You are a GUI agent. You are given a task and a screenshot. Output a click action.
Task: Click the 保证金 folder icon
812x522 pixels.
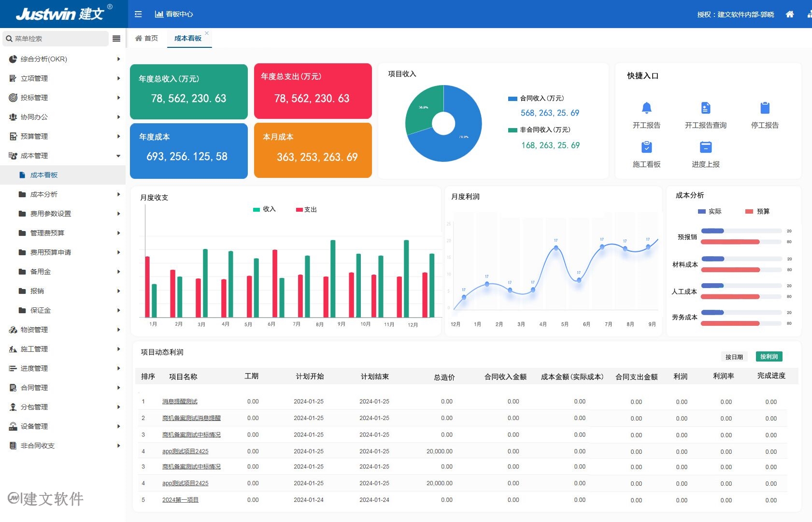22,310
